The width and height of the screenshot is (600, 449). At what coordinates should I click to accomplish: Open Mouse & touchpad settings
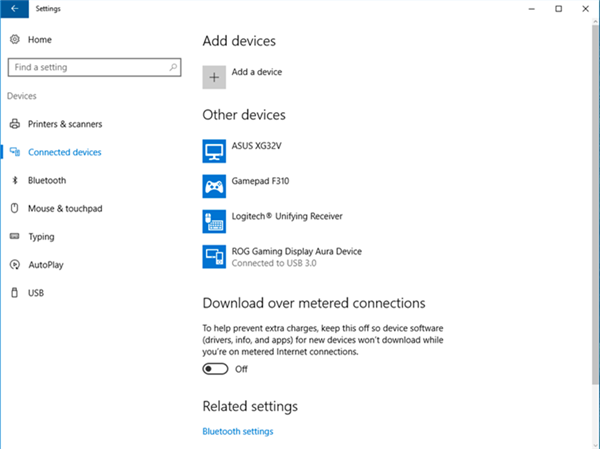(65, 208)
